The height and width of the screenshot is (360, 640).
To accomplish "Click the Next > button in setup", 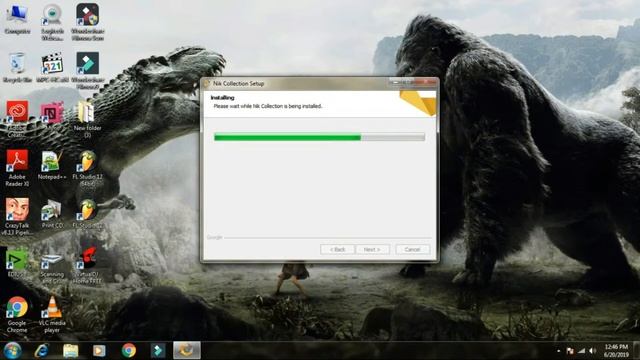I will [372, 249].
